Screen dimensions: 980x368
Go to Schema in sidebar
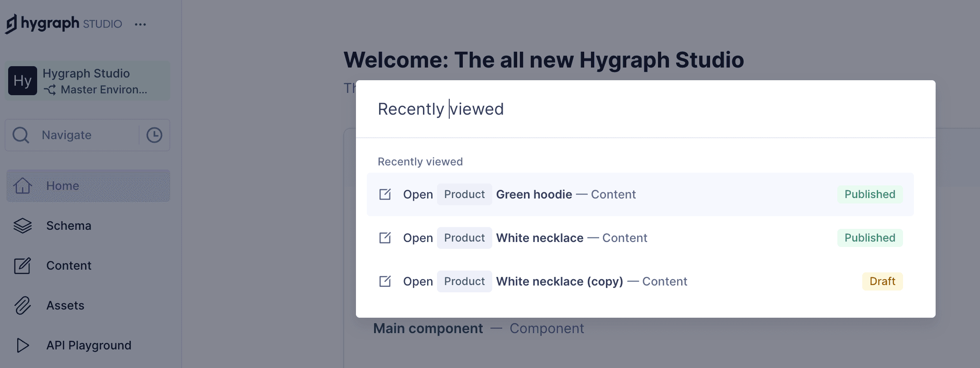(69, 226)
